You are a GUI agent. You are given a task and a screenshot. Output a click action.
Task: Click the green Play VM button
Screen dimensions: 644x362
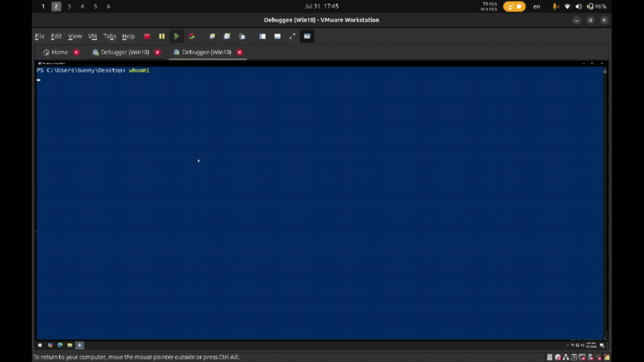point(177,36)
